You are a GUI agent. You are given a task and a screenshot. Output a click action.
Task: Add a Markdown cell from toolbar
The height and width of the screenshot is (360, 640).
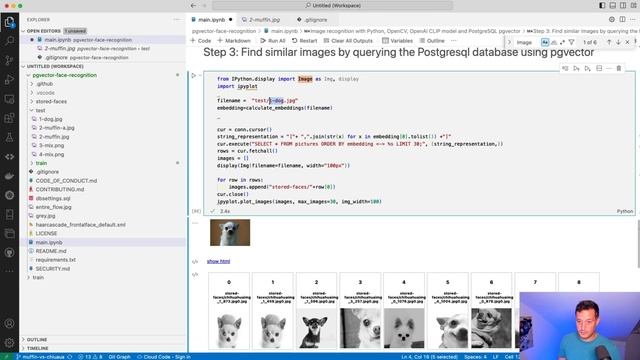234,41
